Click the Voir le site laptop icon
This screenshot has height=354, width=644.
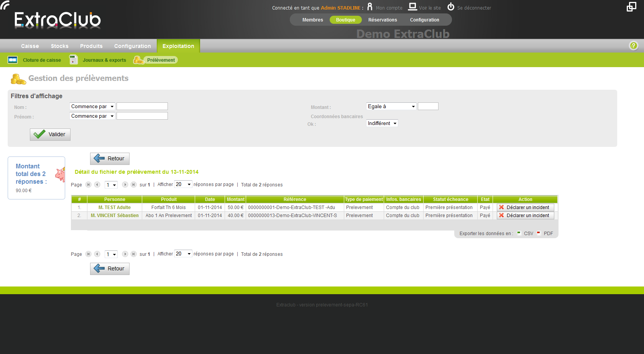(x=412, y=7)
